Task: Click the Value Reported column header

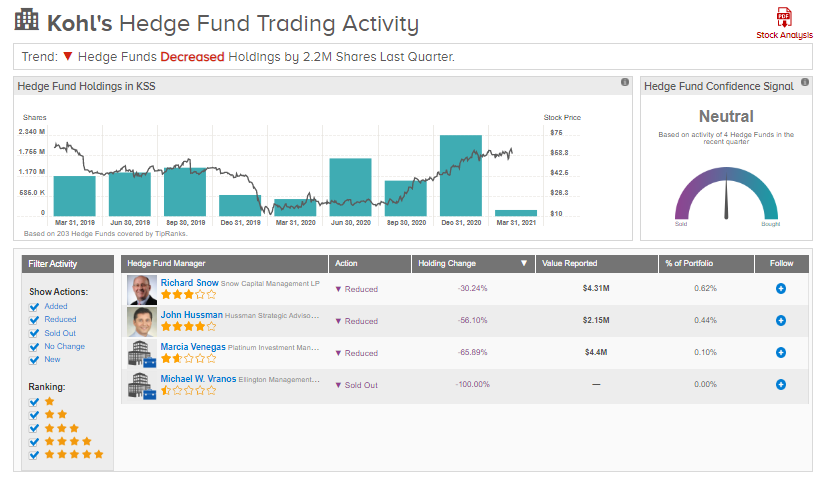Action: (x=569, y=264)
